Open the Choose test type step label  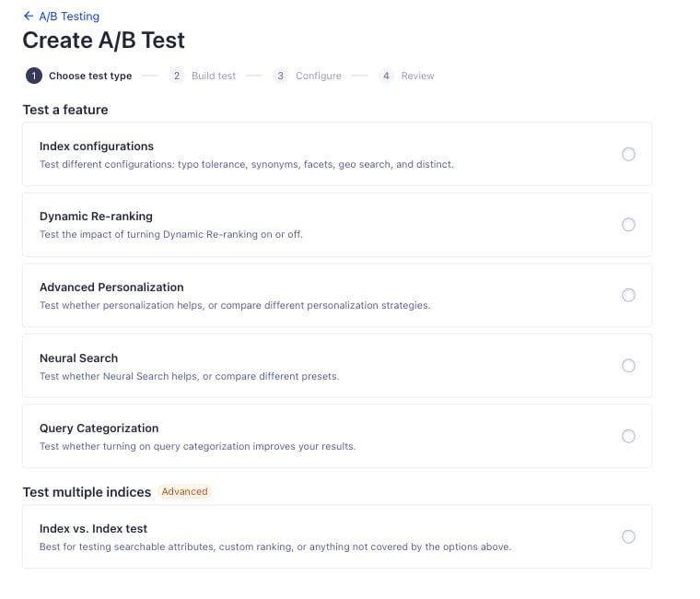90,76
